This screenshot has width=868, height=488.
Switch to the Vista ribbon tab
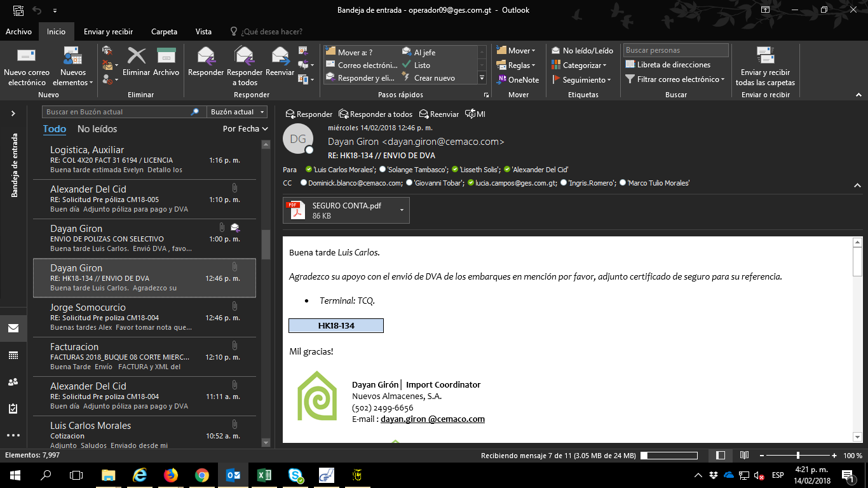coord(203,32)
